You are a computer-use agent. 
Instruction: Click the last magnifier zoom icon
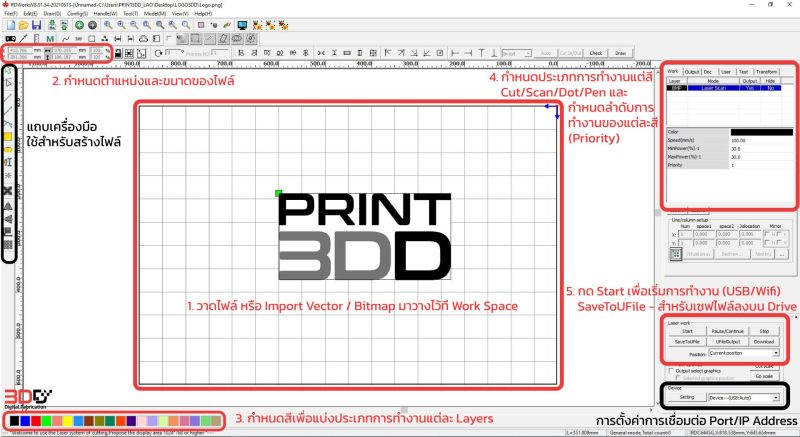pyautogui.click(x=186, y=25)
